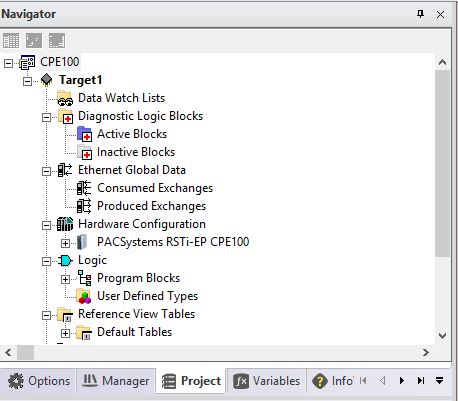Select the Produced Exchanges icon
Screen dimensions: 458x401
[x=84, y=206]
